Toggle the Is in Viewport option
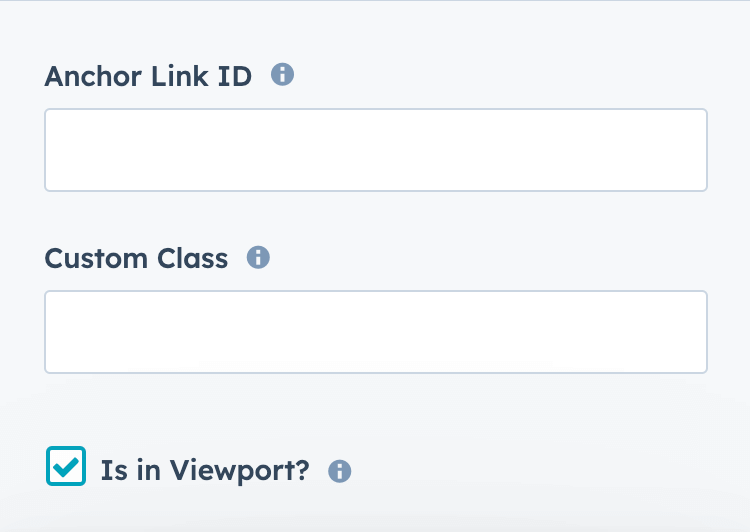The height and width of the screenshot is (532, 750). pos(66,467)
